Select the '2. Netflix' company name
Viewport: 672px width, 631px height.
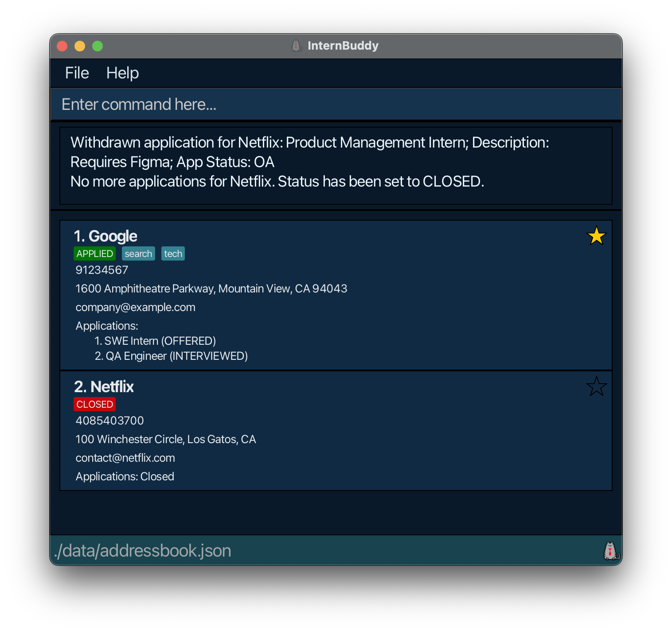pos(104,386)
